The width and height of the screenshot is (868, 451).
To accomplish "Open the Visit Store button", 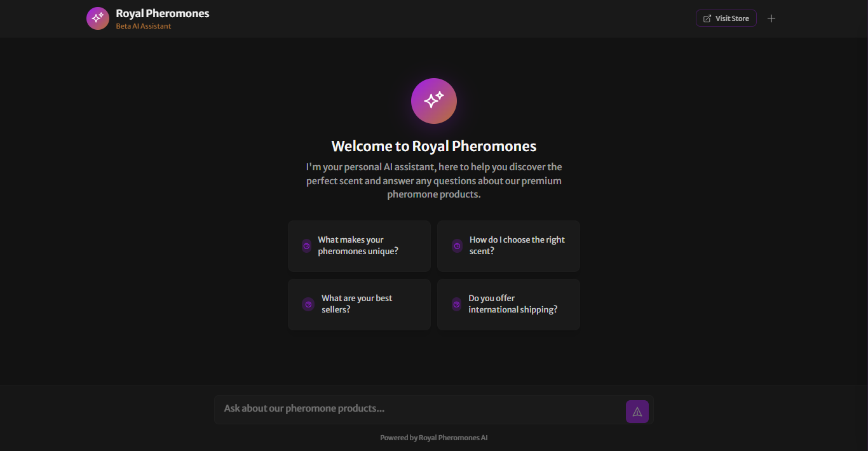I will (726, 18).
